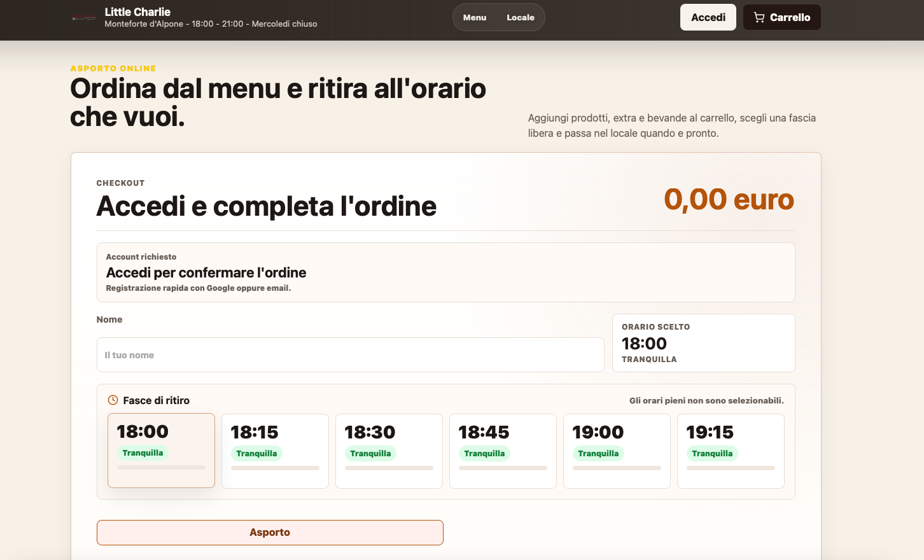This screenshot has width=924, height=560.
Task: Click the Orario scelto 18:00 summary box
Action: coord(704,343)
